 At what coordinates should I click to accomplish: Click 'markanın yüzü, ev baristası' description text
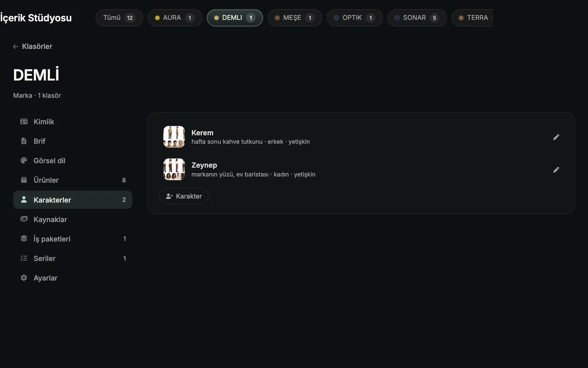click(230, 174)
